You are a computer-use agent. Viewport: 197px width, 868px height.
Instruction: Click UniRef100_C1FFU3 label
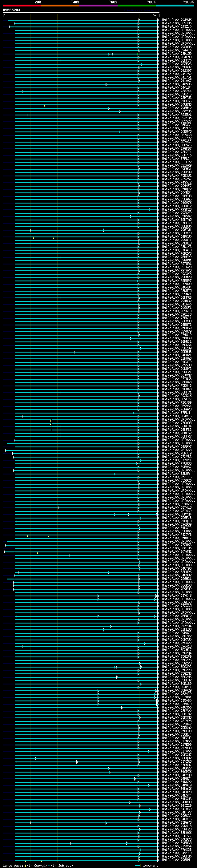[177, 196]
